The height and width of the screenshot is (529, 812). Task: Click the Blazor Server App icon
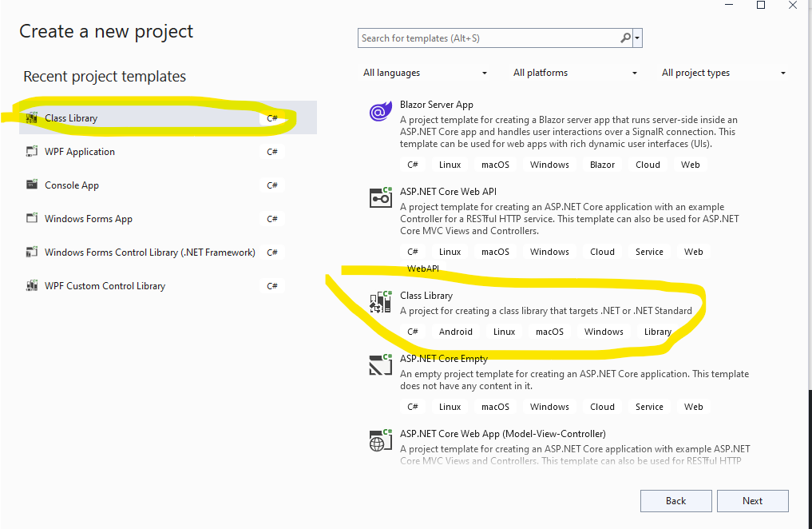[381, 111]
